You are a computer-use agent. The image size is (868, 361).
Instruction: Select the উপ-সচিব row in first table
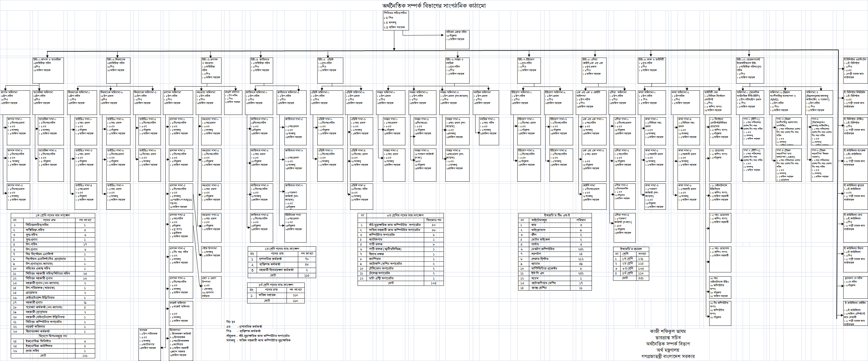click(x=53, y=244)
